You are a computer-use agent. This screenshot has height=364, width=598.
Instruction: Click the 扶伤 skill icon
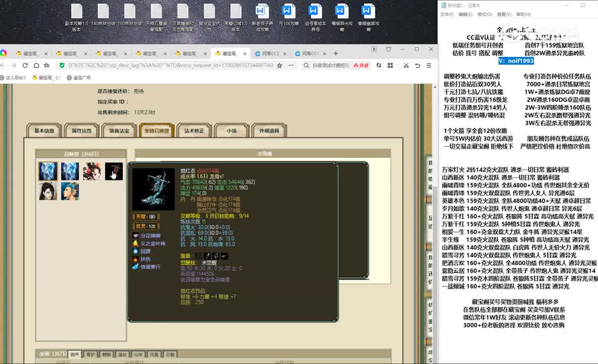[136, 259]
